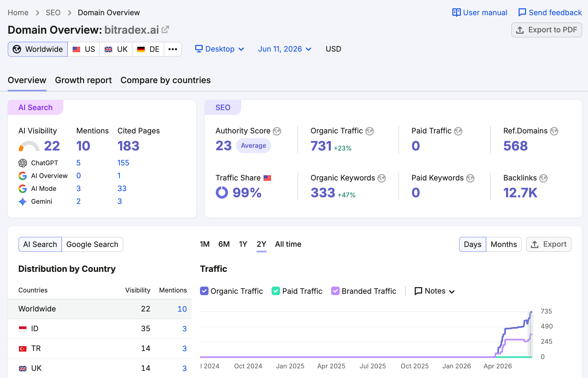The height and width of the screenshot is (378, 588).
Task: Go to the Home breadcrumb
Action: tap(18, 13)
